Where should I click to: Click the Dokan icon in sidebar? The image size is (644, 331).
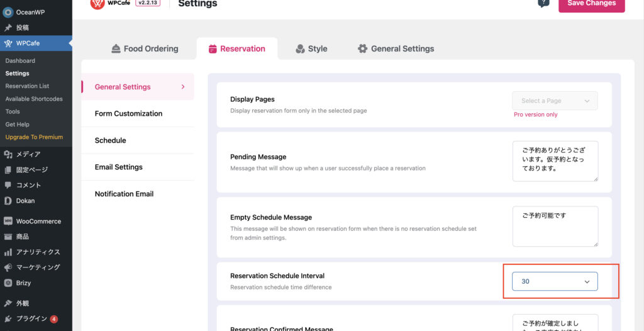8,201
